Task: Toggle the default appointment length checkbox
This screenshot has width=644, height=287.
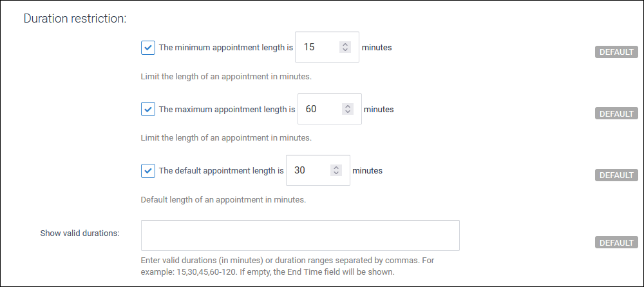Action: tap(148, 171)
